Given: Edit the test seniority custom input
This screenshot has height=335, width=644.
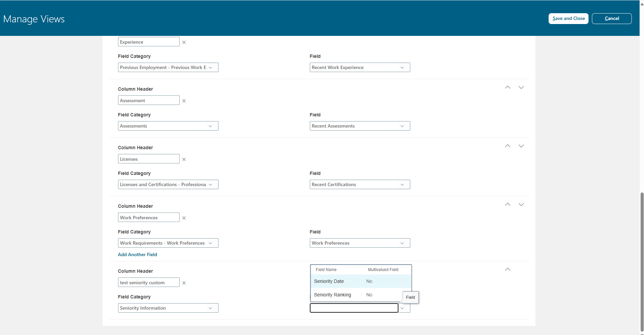Looking at the screenshot, I should click(x=149, y=283).
